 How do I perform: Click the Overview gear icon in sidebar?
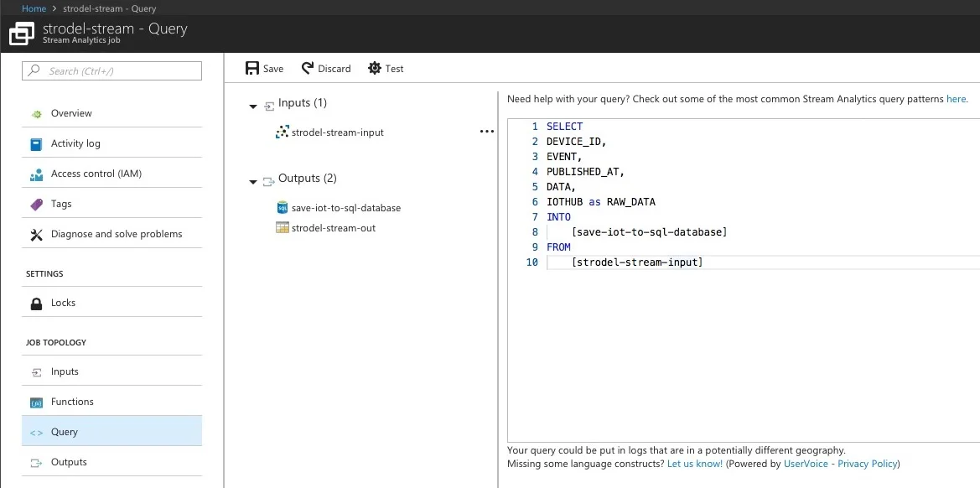click(x=36, y=114)
